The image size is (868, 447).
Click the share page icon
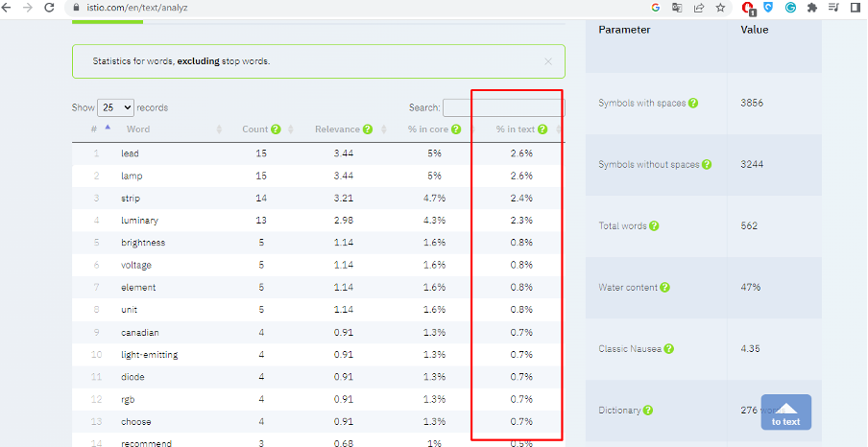tap(698, 8)
